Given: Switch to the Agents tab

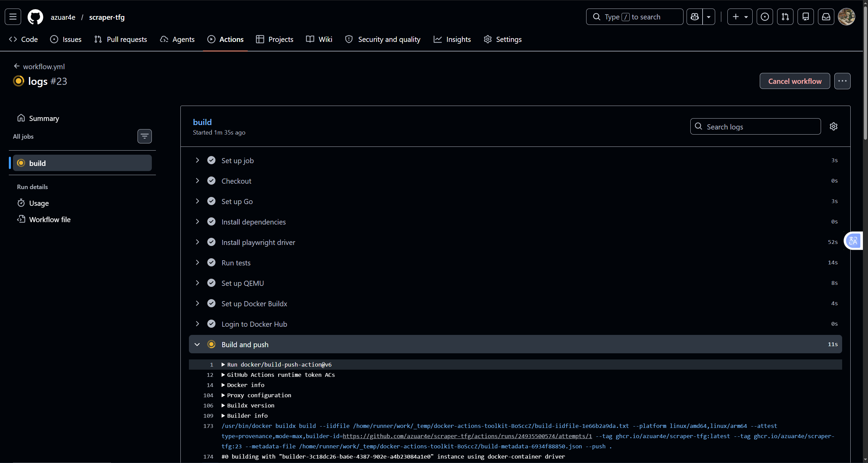Looking at the screenshot, I should (177, 39).
